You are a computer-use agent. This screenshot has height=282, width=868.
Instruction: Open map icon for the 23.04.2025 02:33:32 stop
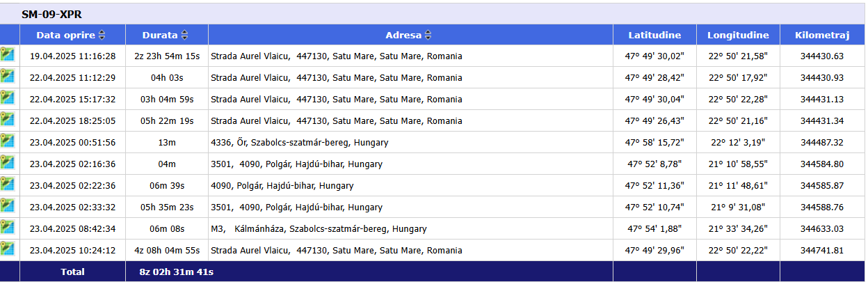tap(8, 206)
